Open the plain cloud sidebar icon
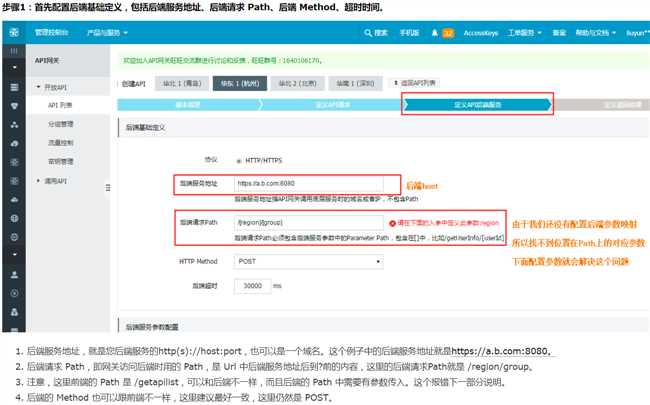Screen dimensions: 650x405 pos(14,199)
